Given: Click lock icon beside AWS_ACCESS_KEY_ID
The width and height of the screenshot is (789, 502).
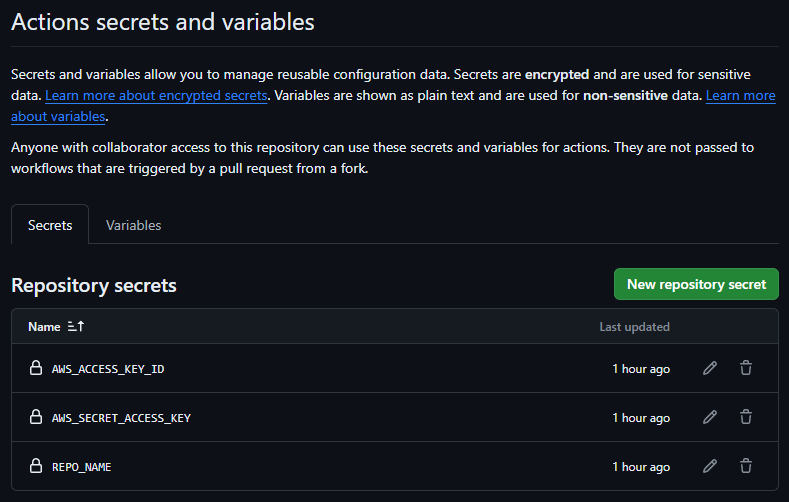Looking at the screenshot, I should [x=36, y=368].
